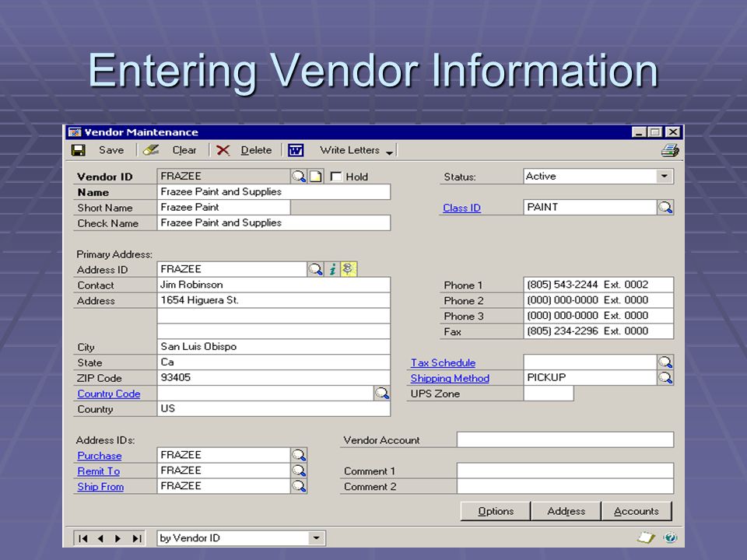
Task: Follow the Tax Schedule link
Action: click(x=443, y=363)
